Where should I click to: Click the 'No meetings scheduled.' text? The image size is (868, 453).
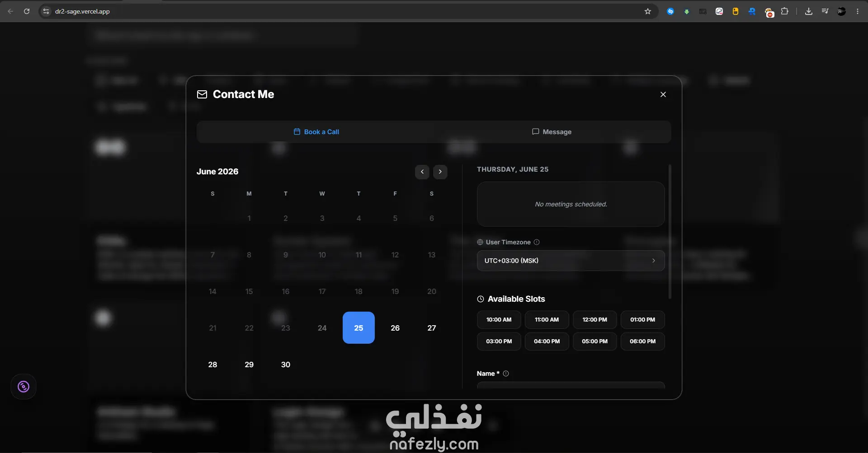click(x=571, y=204)
